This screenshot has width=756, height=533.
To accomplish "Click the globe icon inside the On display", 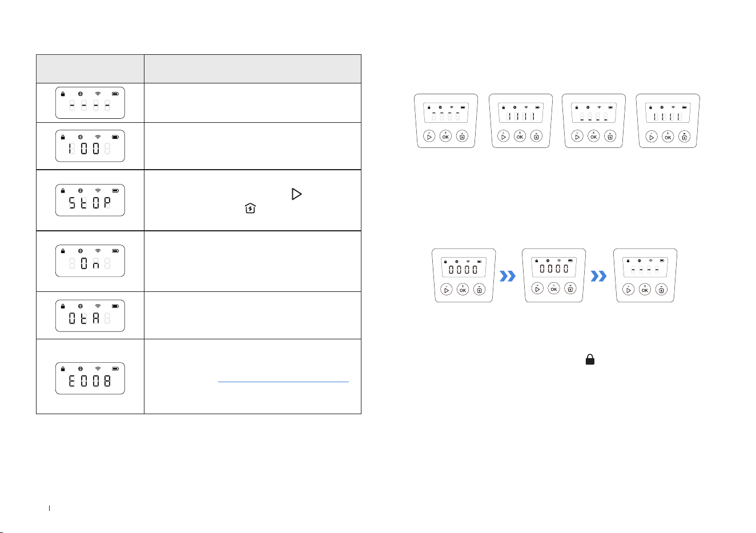I will pos(80,251).
